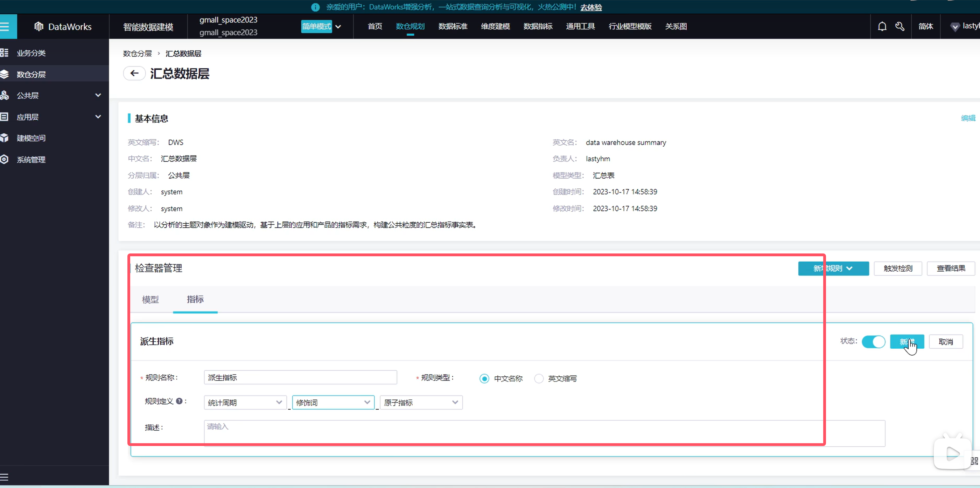Screen dimensions: 980x488
Task: Open 建模空间 in the sidebar
Action: tap(31, 138)
